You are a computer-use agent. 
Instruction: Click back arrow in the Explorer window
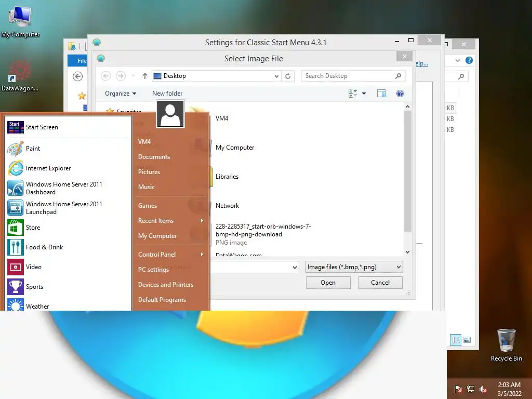tap(78, 76)
